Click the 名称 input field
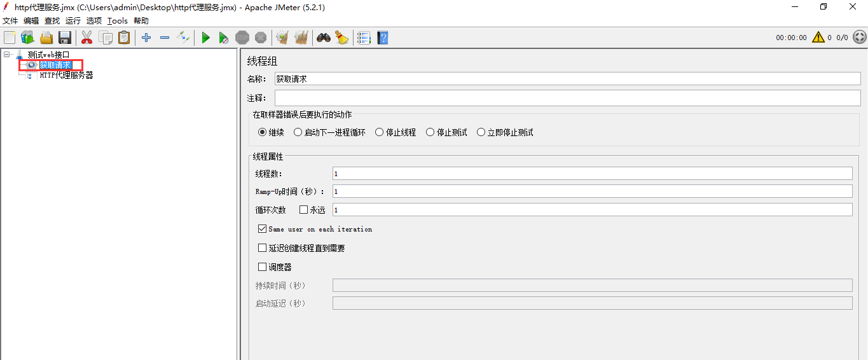This screenshot has width=868, height=360. (x=567, y=79)
